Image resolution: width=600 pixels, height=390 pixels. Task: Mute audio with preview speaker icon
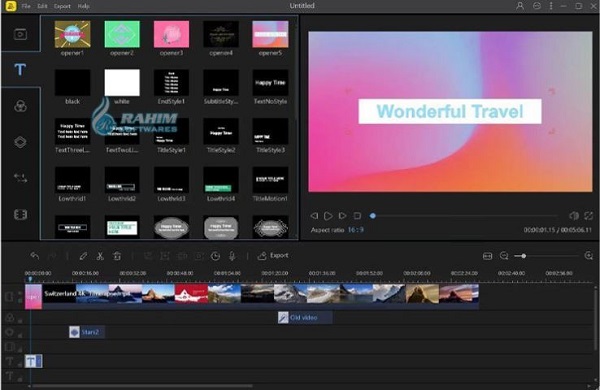click(x=574, y=216)
